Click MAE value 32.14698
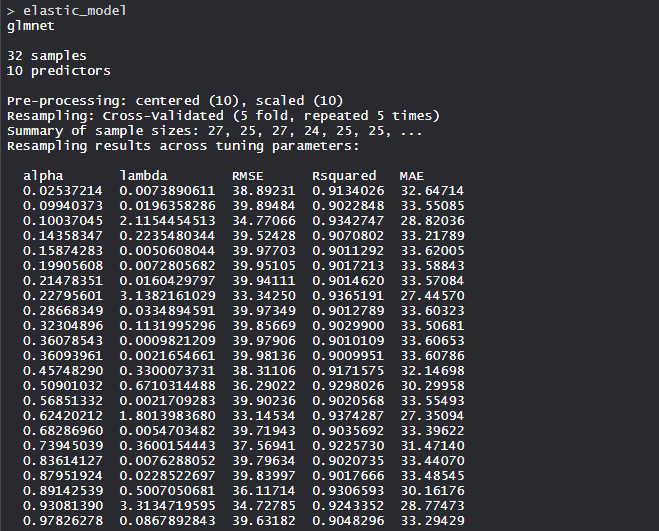This screenshot has width=659, height=531. pos(432,371)
